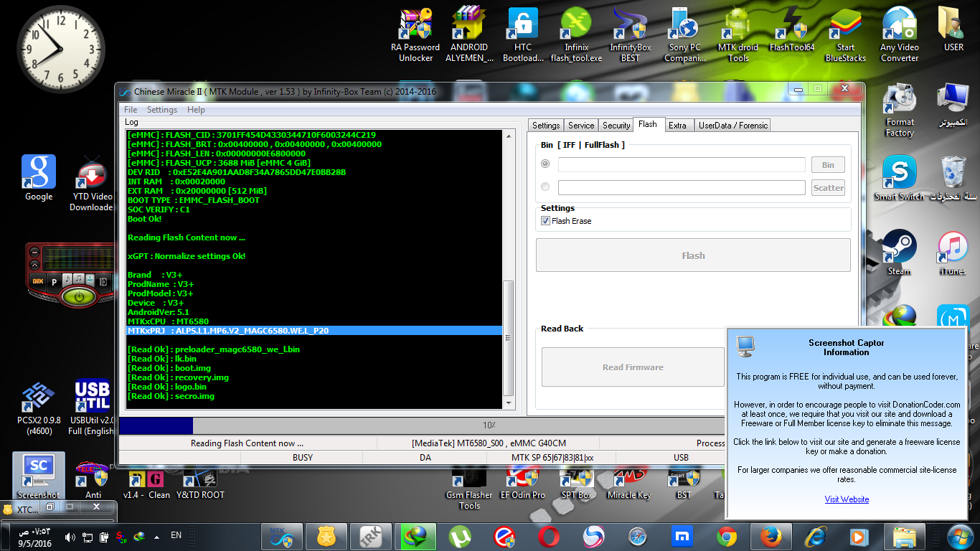
Task: Open the Settings menu in the menu bar
Action: click(162, 110)
